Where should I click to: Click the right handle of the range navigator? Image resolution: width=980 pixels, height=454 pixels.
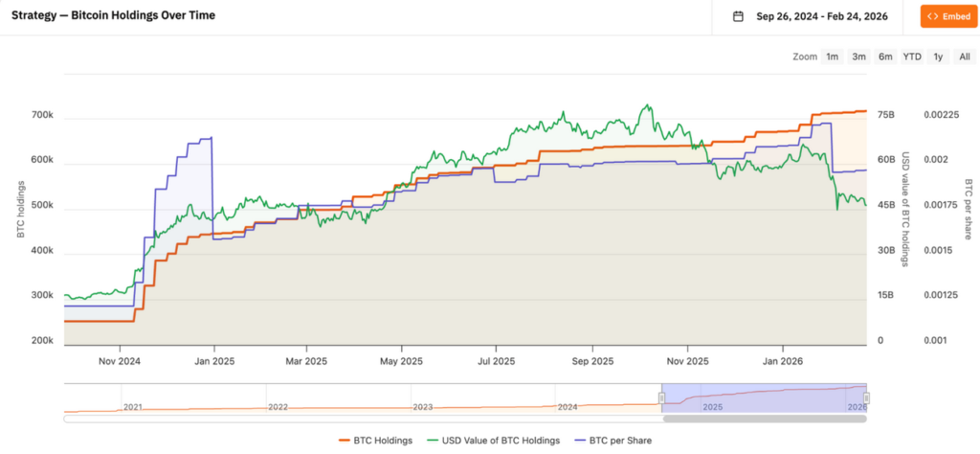866,397
